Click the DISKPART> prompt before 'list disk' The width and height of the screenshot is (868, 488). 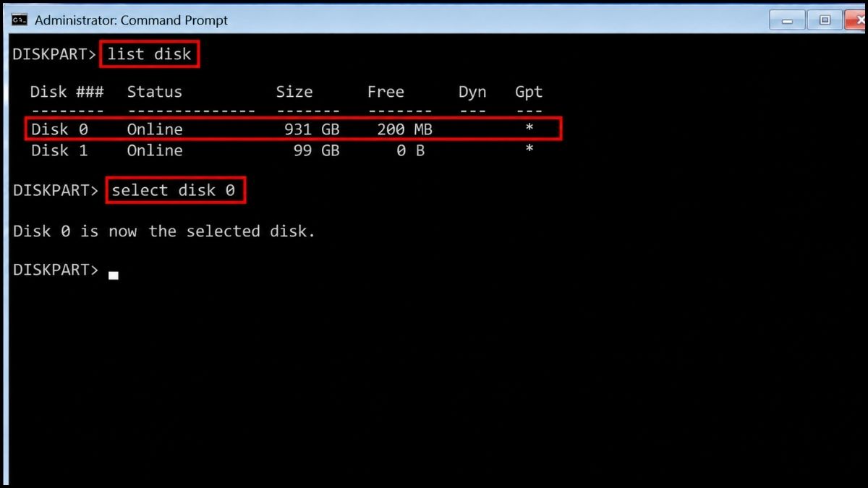click(56, 54)
